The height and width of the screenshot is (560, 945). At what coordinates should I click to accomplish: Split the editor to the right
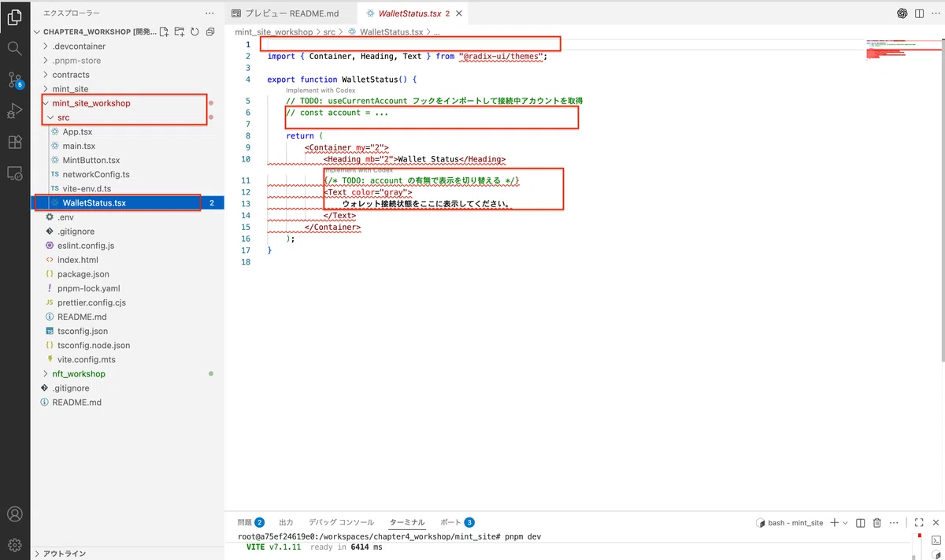pos(918,13)
